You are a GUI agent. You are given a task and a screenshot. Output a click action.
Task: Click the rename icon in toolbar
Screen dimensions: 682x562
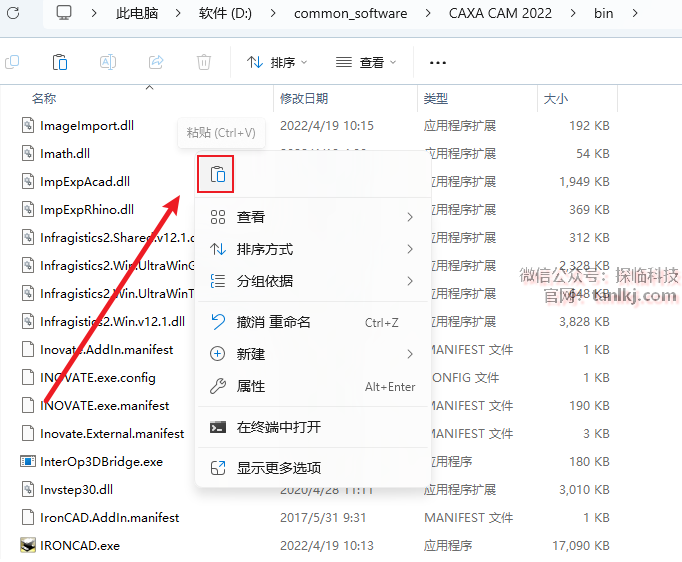point(107,62)
